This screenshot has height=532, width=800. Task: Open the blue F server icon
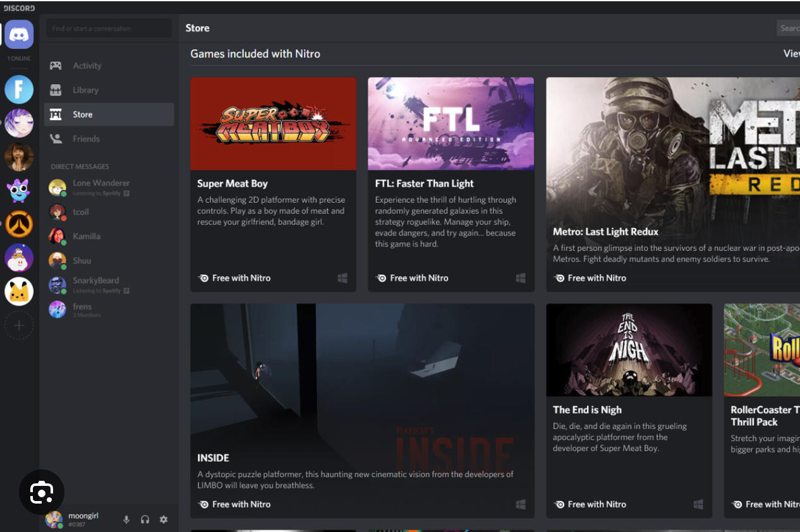click(x=19, y=90)
